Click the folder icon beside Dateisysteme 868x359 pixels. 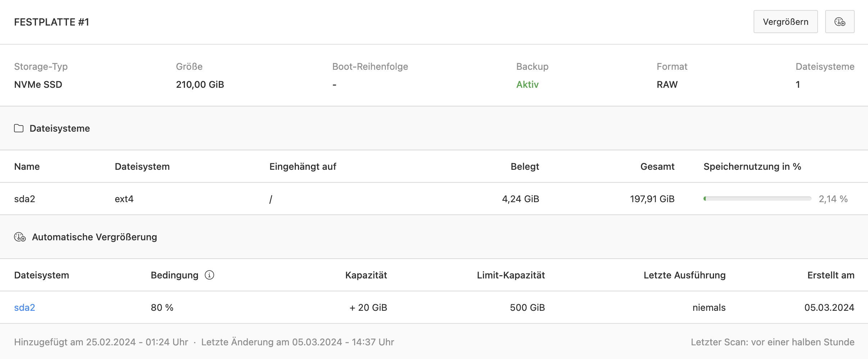pyautogui.click(x=19, y=128)
